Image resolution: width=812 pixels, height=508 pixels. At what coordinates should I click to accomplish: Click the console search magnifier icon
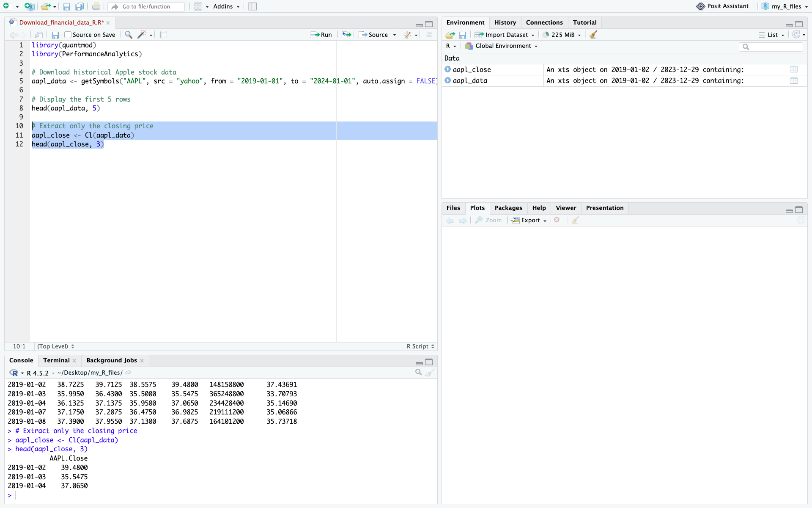point(418,372)
